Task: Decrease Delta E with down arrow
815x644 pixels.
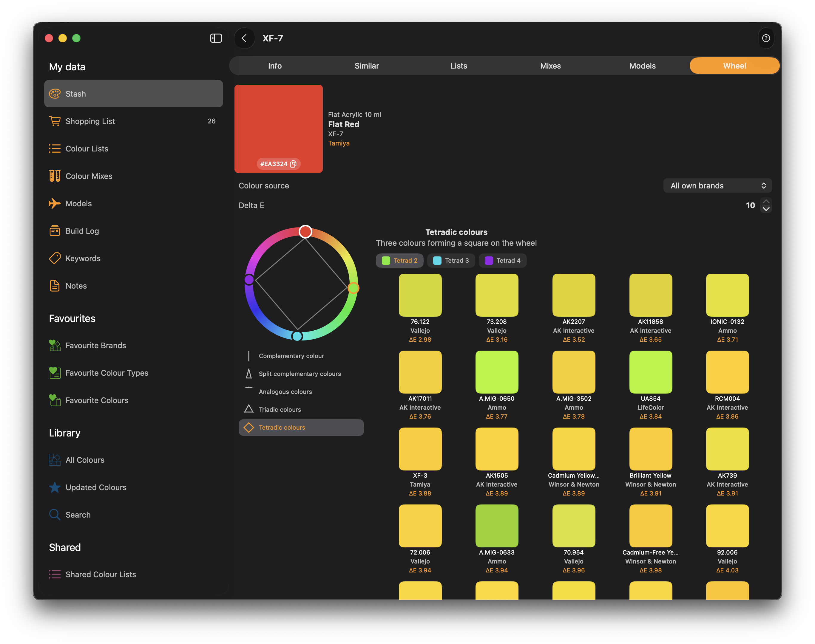Action: (766, 209)
